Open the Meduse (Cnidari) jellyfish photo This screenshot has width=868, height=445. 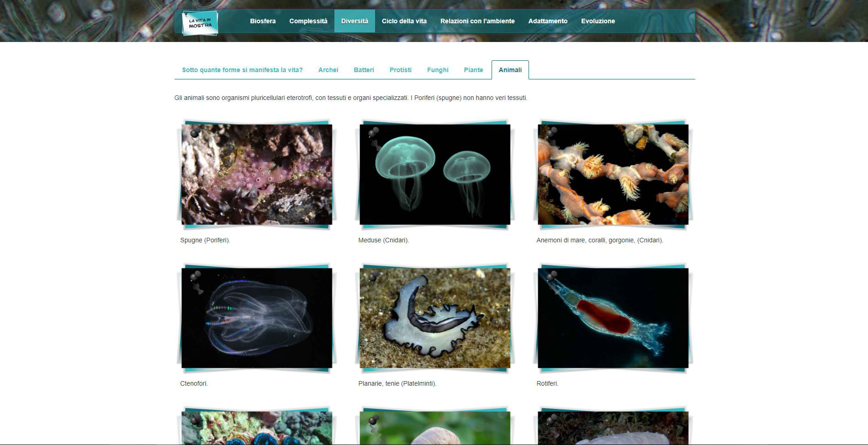coord(435,174)
